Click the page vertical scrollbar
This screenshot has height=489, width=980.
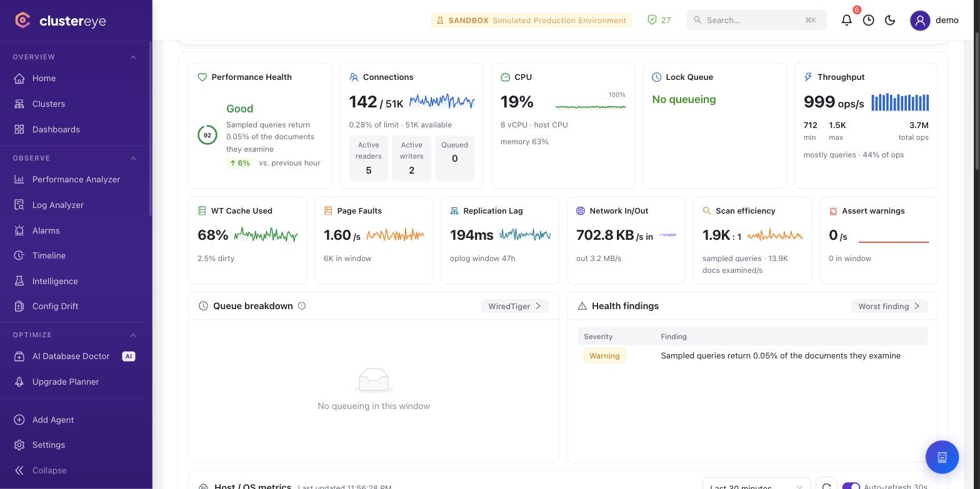tap(977, 100)
